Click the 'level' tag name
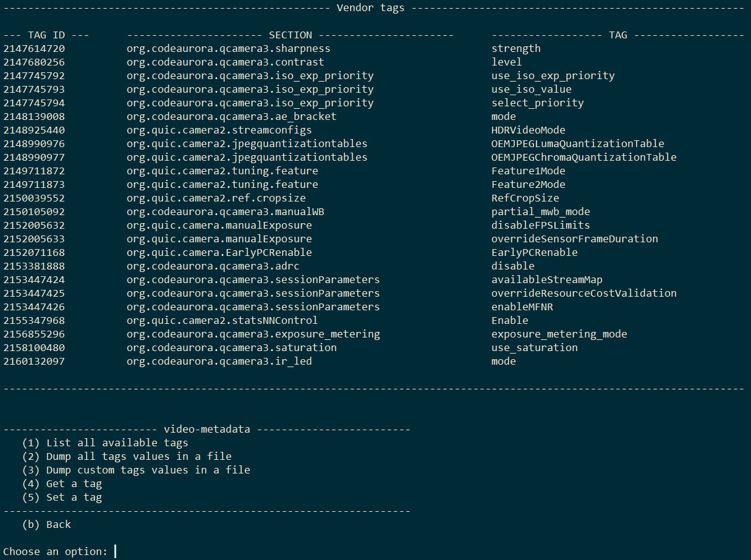This screenshot has height=560, width=751. click(507, 62)
